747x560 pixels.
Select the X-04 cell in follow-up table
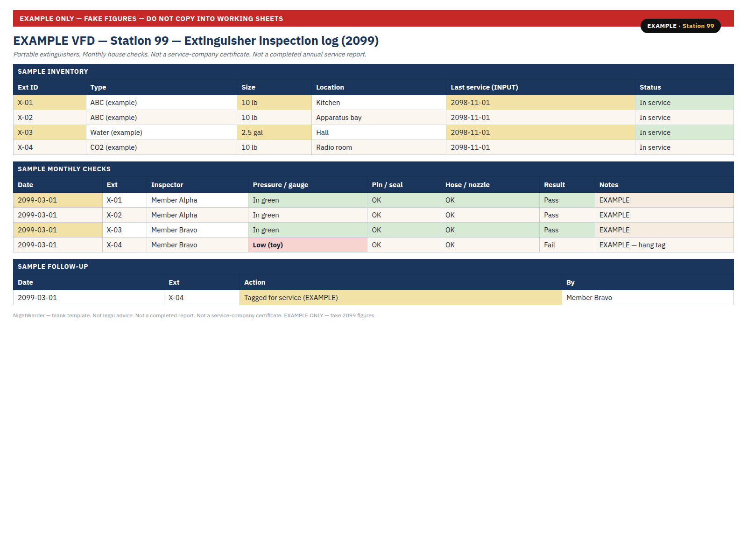tap(202, 298)
